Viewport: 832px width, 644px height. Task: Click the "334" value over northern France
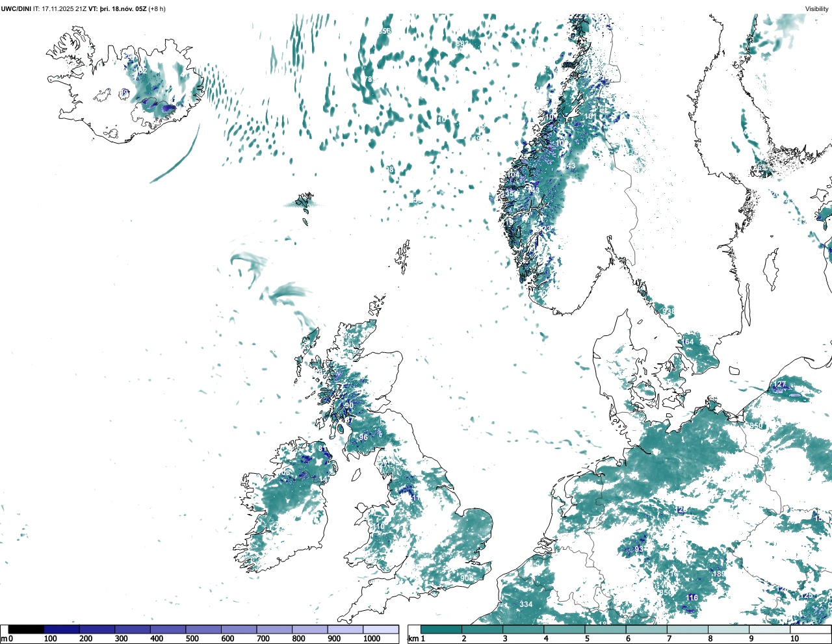pyautogui.click(x=526, y=604)
